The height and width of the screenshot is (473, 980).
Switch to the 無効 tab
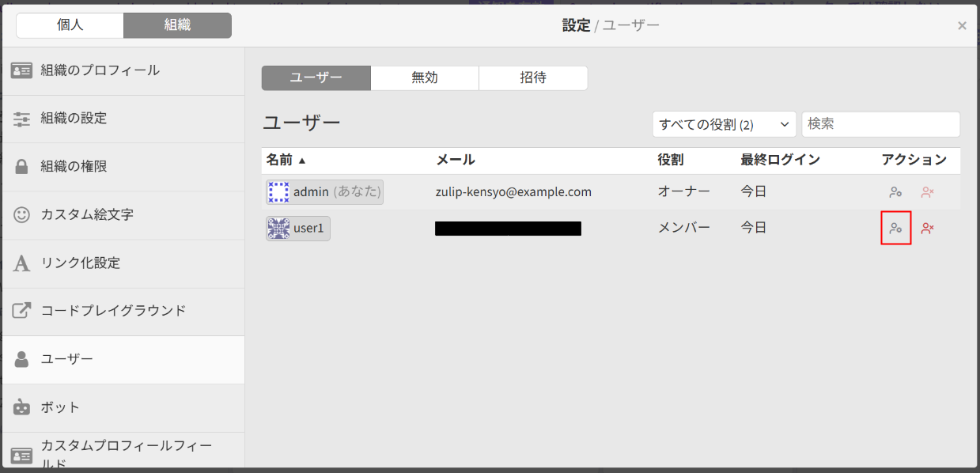[424, 78]
